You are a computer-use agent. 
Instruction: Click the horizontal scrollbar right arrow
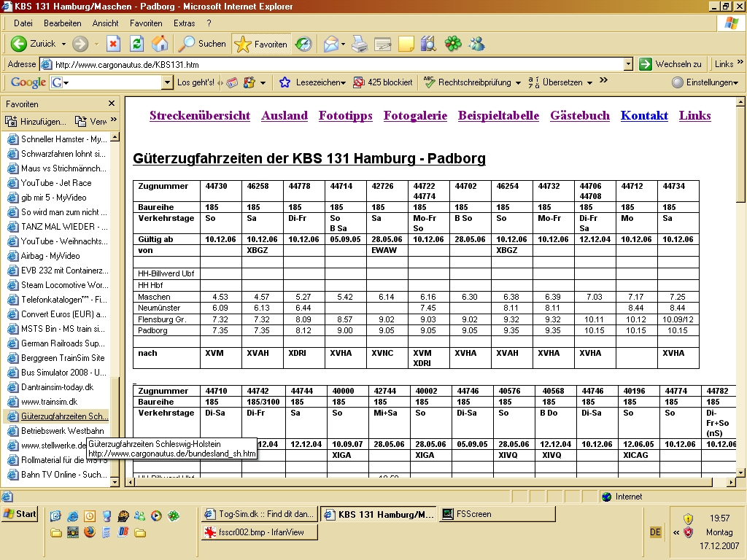pos(731,483)
